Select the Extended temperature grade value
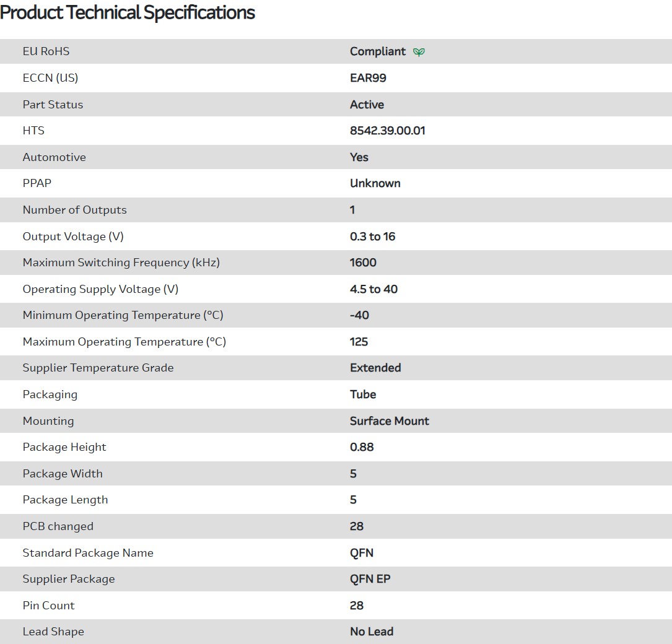 [x=375, y=368]
